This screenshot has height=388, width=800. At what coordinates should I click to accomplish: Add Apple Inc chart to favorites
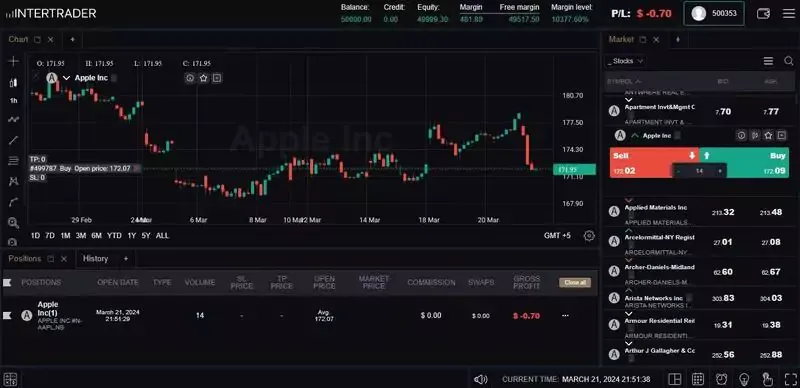pos(204,78)
